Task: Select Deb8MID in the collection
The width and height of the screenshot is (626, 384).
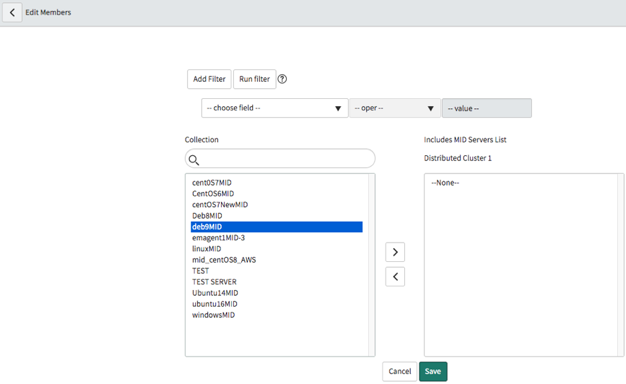Action: [277, 216]
